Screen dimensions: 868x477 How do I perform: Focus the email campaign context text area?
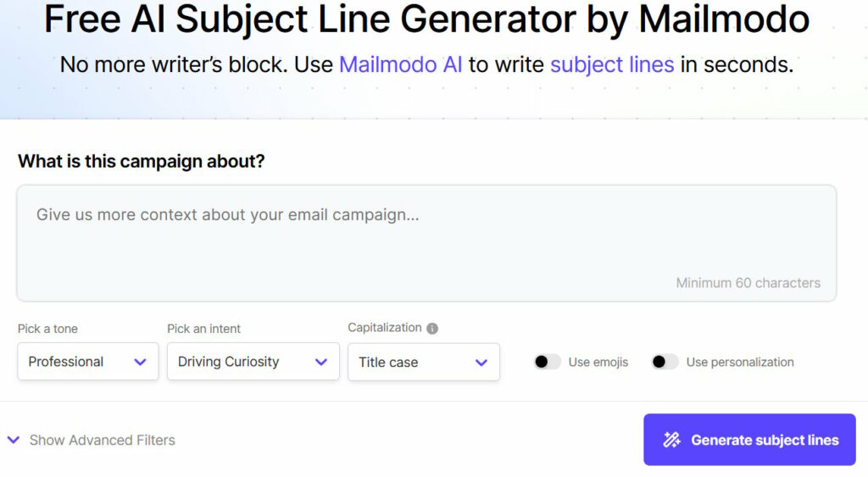426,242
